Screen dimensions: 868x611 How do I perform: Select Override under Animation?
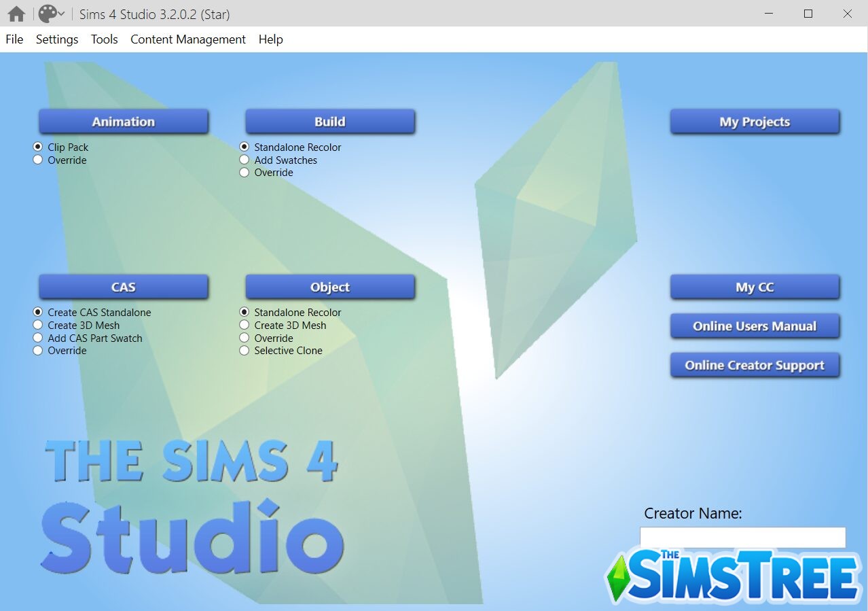pos(38,160)
